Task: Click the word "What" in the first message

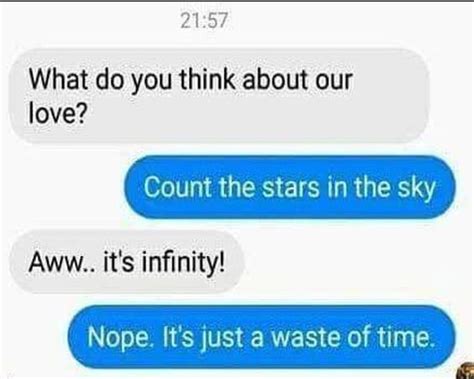Action: [59, 80]
